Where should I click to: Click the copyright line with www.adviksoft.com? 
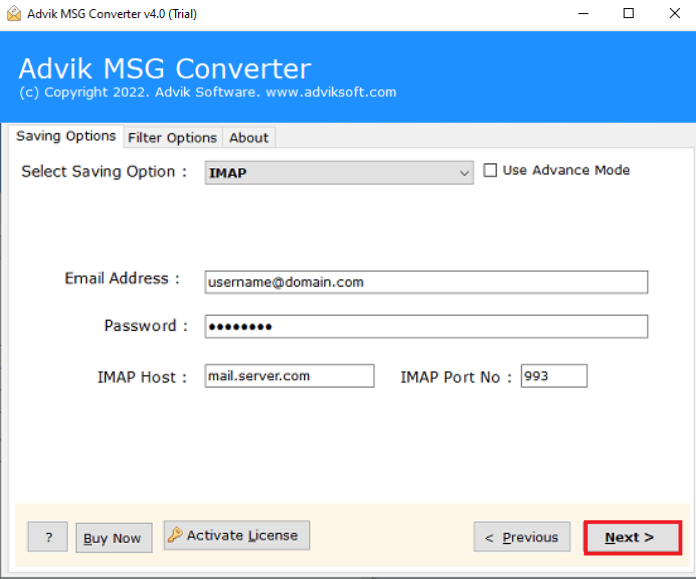coord(208,92)
